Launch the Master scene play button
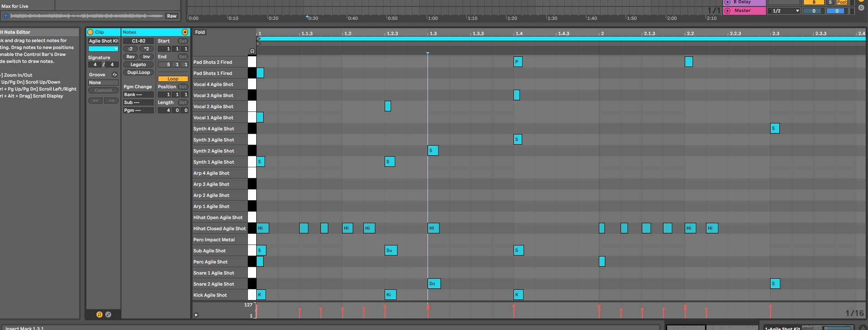Image resolution: width=868 pixels, height=330 pixels. [728, 11]
